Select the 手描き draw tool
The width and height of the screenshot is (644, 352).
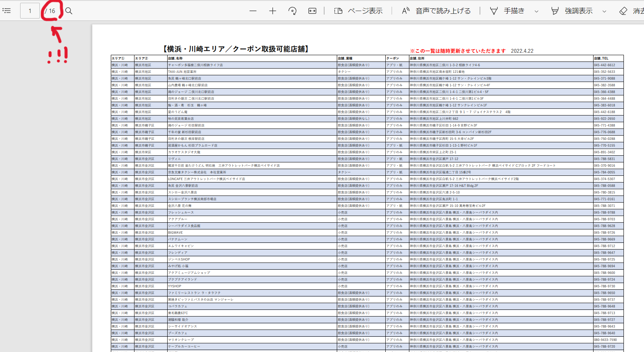tap(508, 11)
